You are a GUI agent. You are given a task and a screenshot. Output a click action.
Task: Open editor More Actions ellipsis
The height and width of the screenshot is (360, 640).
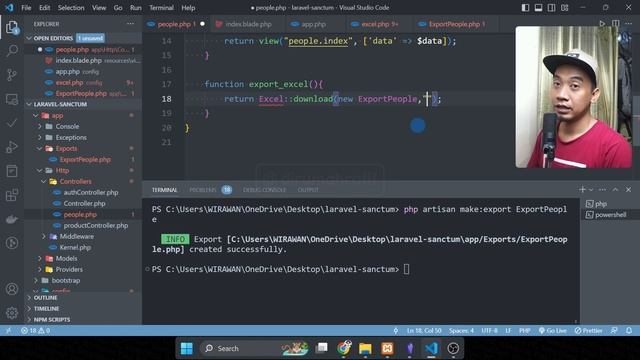click(x=629, y=24)
